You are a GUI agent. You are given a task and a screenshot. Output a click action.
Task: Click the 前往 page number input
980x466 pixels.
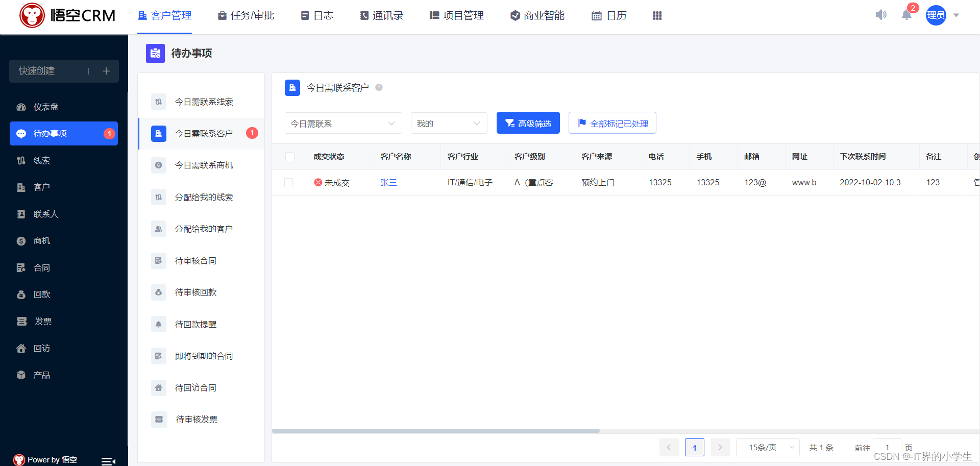pyautogui.click(x=888, y=447)
